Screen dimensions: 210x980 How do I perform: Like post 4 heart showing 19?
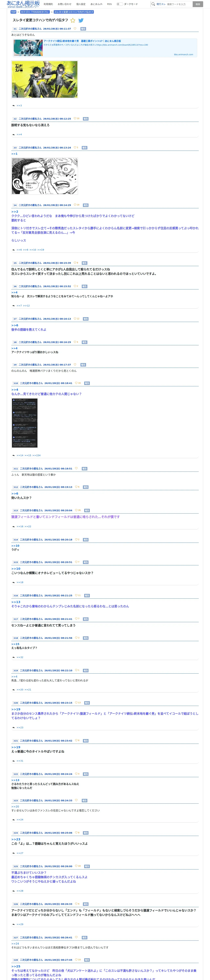[75, 205]
